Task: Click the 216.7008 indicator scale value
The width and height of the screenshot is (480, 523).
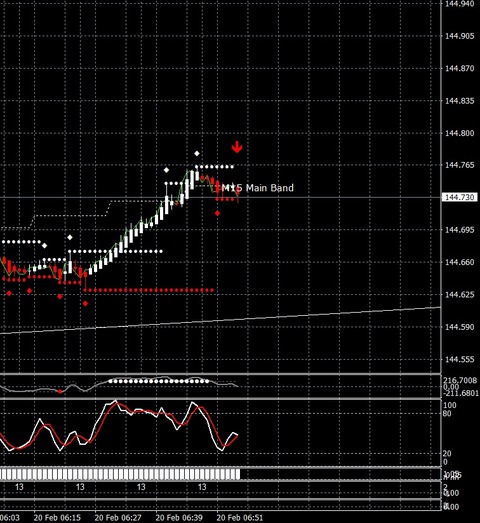Action: [460, 380]
